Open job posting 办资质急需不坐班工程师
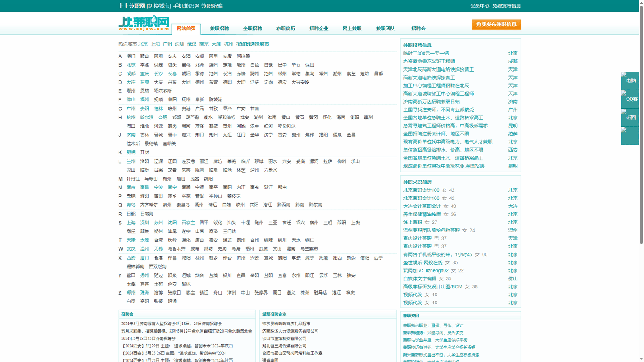The image size is (644, 362). point(429,62)
